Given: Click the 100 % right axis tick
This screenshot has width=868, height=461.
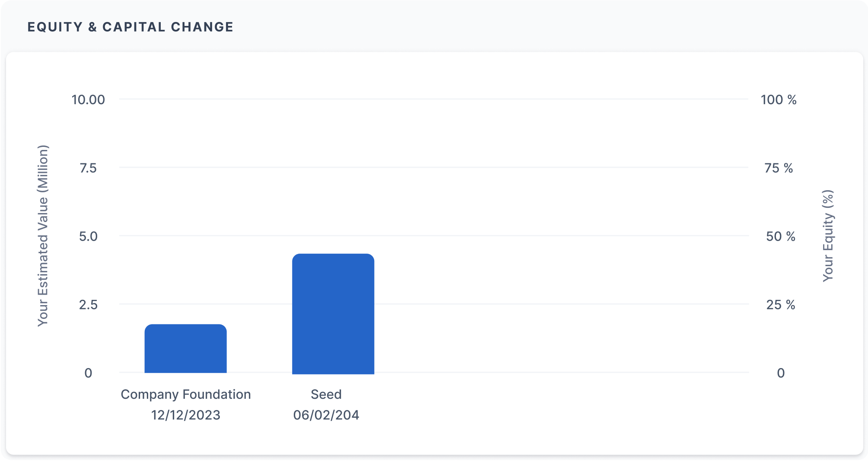Looking at the screenshot, I should (779, 100).
